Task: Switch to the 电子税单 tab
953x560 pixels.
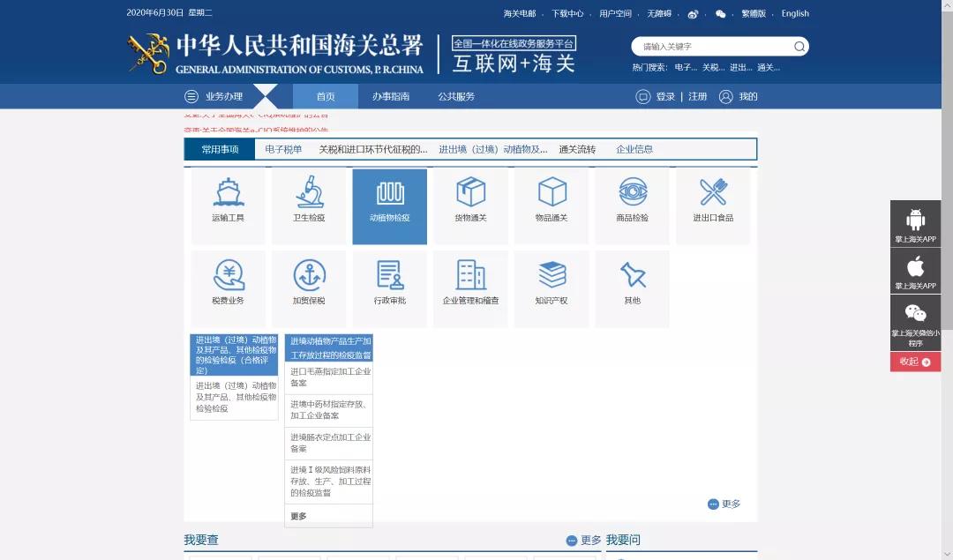Action: click(284, 149)
